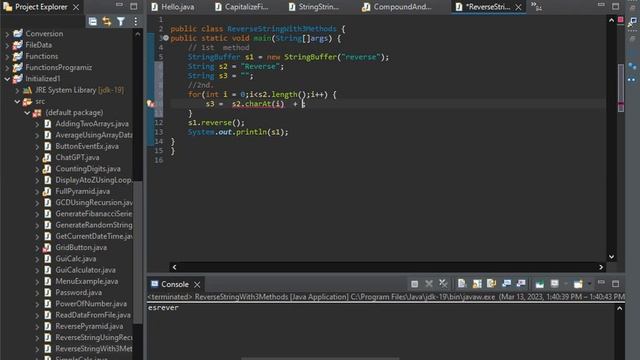Show console when standard out changes

507,284
